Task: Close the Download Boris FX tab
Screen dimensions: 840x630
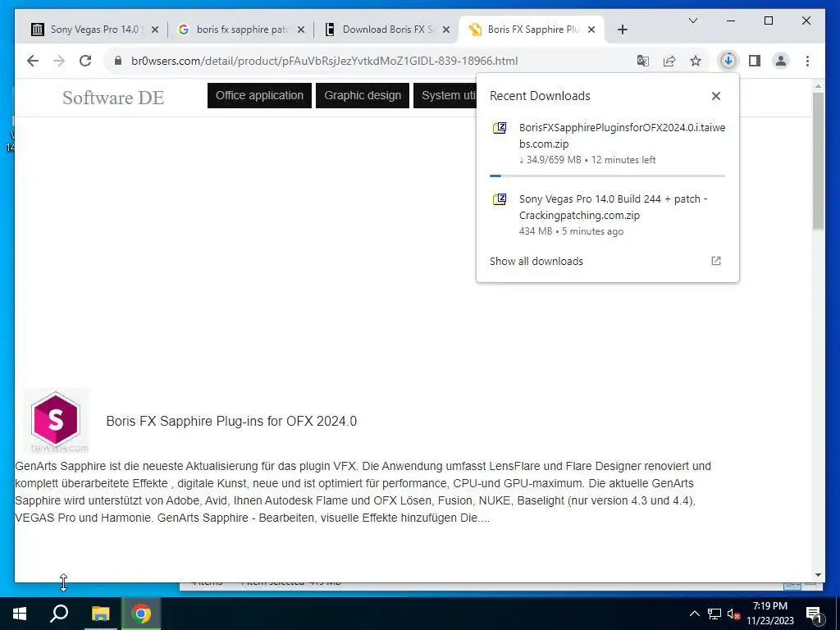Action: tap(446, 30)
